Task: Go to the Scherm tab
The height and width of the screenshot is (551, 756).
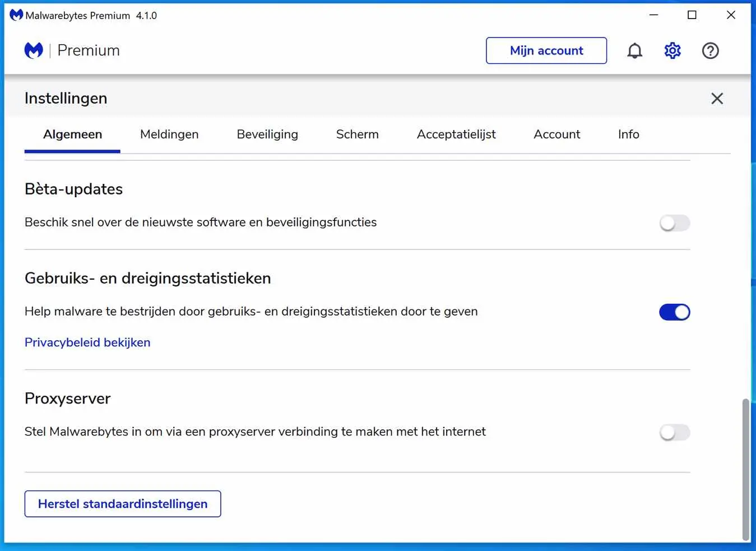Action: tap(358, 135)
